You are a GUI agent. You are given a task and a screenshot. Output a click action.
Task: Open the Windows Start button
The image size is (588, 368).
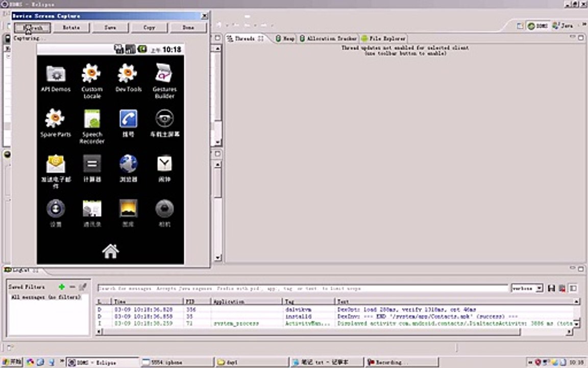coord(12,362)
